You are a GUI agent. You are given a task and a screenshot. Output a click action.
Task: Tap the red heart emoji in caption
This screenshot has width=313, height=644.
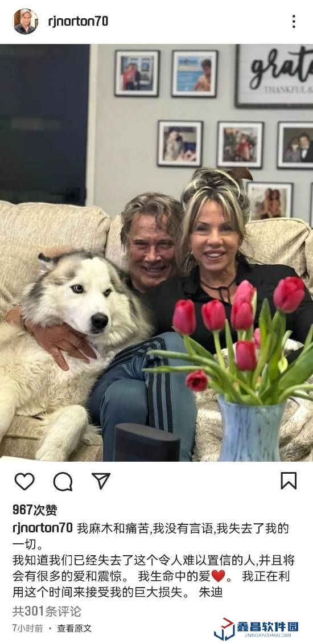(x=218, y=576)
